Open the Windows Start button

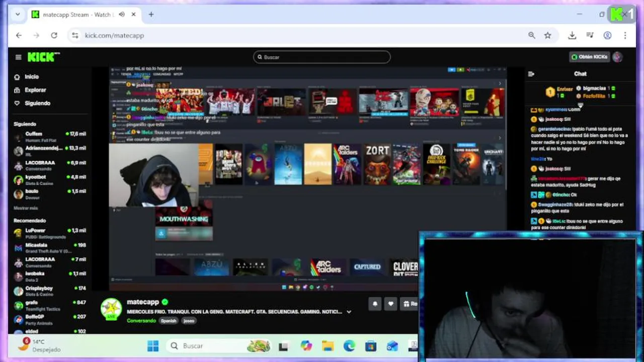153,346
